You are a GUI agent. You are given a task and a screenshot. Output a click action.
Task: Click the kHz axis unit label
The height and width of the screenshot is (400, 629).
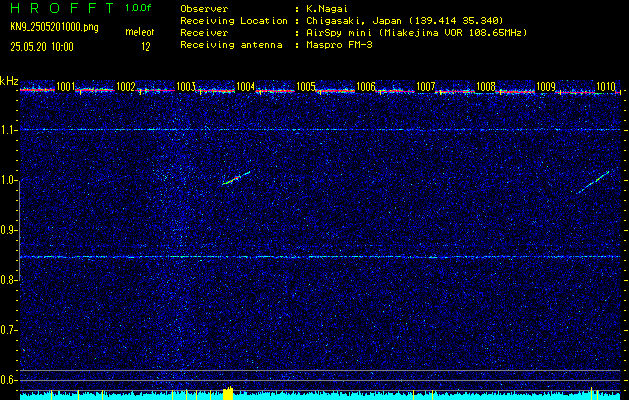click(9, 81)
